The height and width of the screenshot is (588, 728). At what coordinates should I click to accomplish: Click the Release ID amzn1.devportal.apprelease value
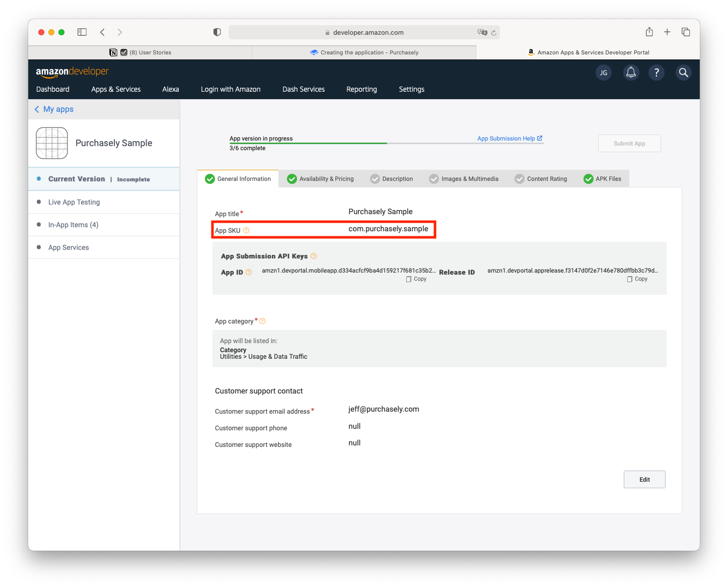(x=572, y=271)
